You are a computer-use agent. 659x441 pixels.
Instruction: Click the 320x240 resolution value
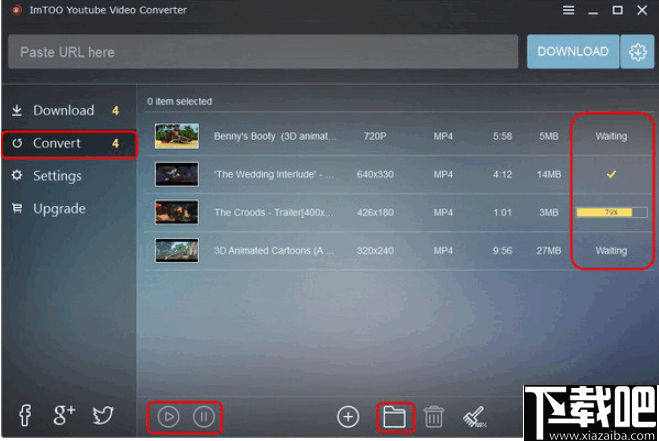pyautogui.click(x=375, y=251)
